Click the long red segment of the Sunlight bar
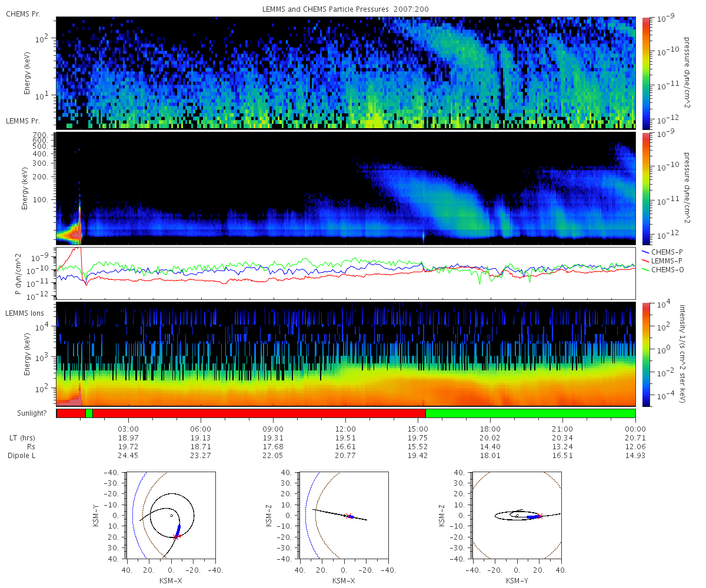This screenshot has height=588, width=706. (x=259, y=413)
